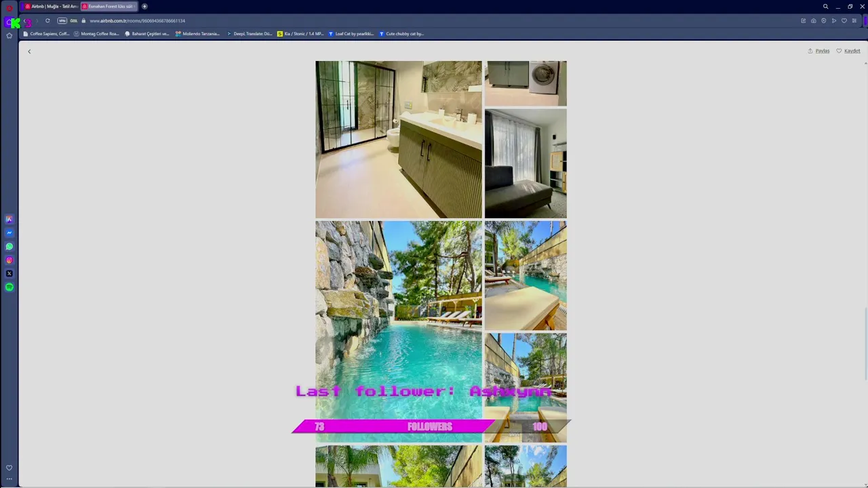Image resolution: width=868 pixels, height=488 pixels.
Task: Open the washing machine photo
Action: coord(526,83)
